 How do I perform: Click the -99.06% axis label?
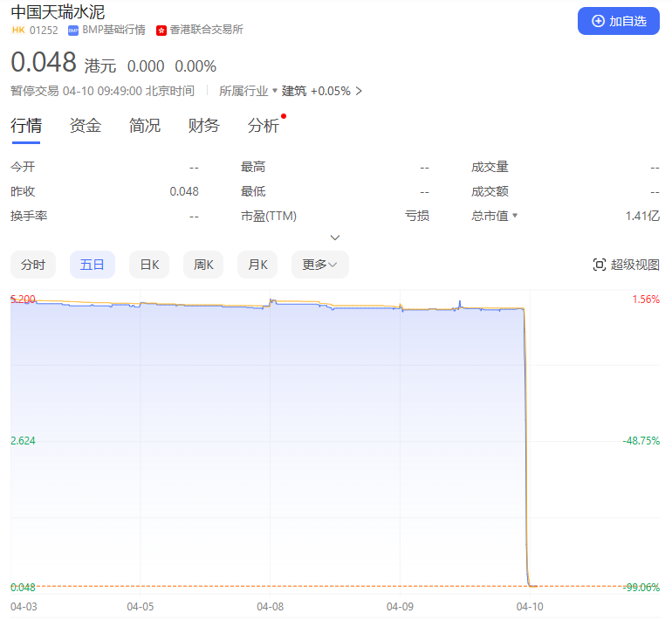point(641,588)
